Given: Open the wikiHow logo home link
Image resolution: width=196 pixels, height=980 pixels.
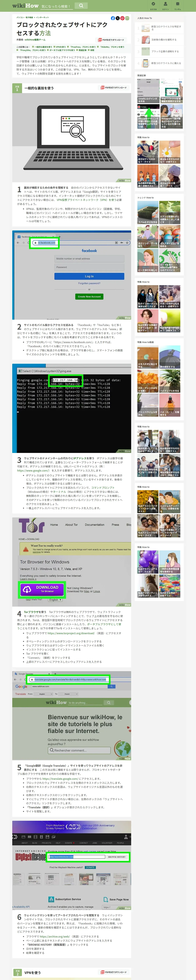Looking at the screenshot, I should click(x=25, y=6).
